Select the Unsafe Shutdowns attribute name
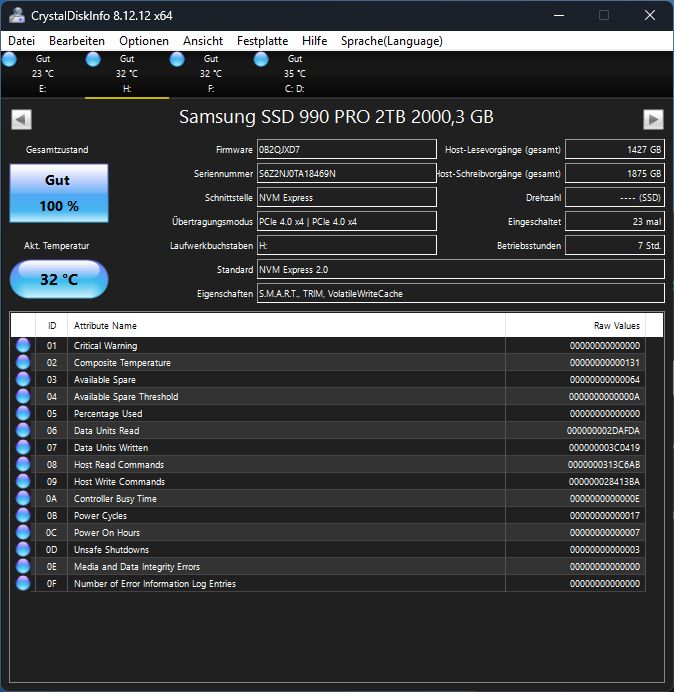Image resolution: width=674 pixels, height=692 pixels. (111, 549)
